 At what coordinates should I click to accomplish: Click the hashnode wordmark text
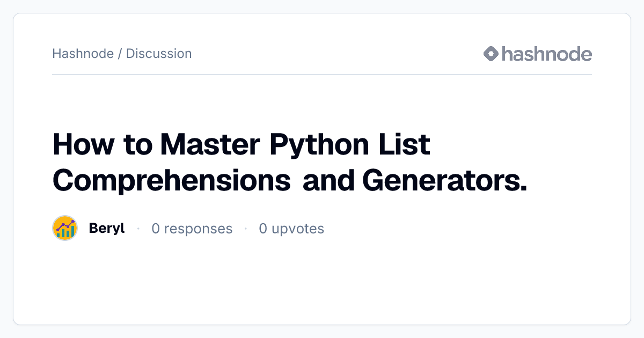(547, 54)
